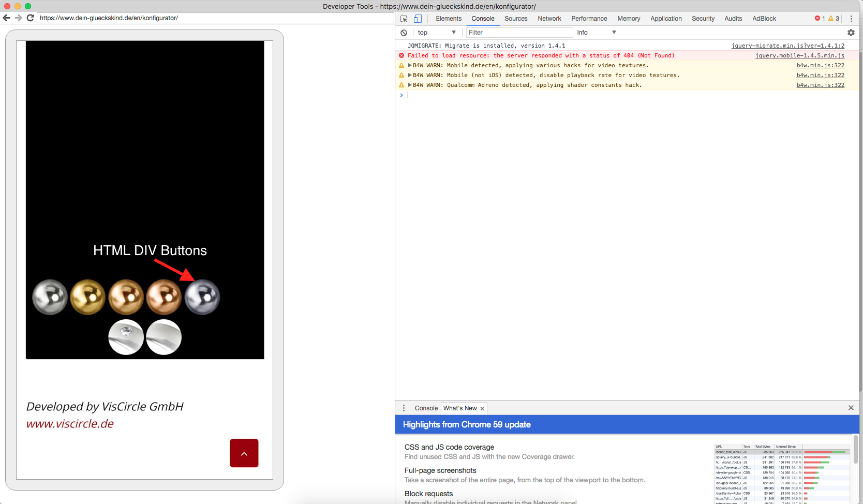The width and height of the screenshot is (863, 504).
Task: Open the Info log level dropdown
Action: [x=596, y=33]
